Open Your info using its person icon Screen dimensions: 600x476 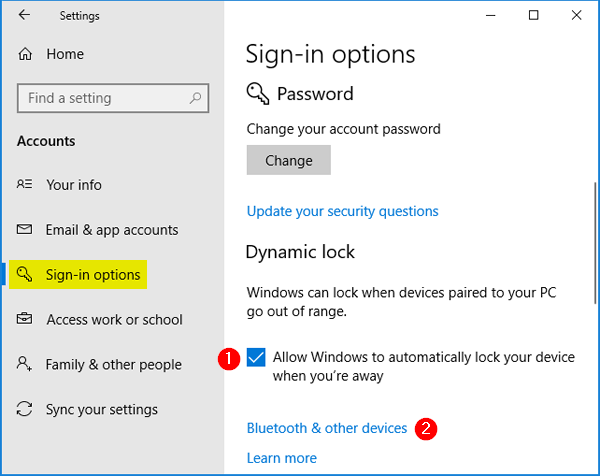[25, 185]
